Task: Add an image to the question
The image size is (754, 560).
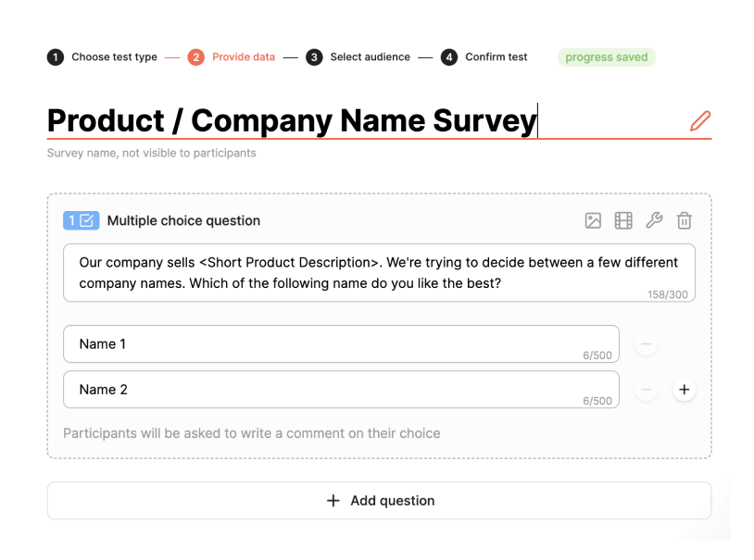Action: coord(593,220)
